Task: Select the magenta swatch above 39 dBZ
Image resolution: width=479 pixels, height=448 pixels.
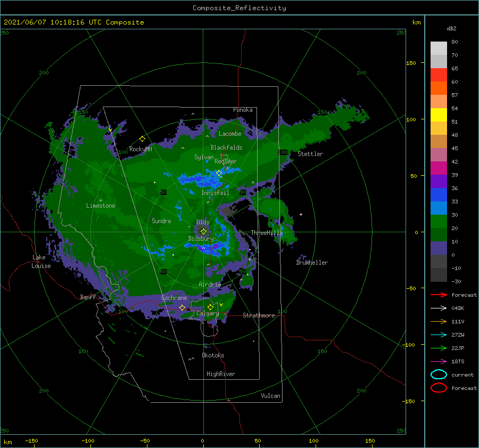Action: pyautogui.click(x=439, y=168)
